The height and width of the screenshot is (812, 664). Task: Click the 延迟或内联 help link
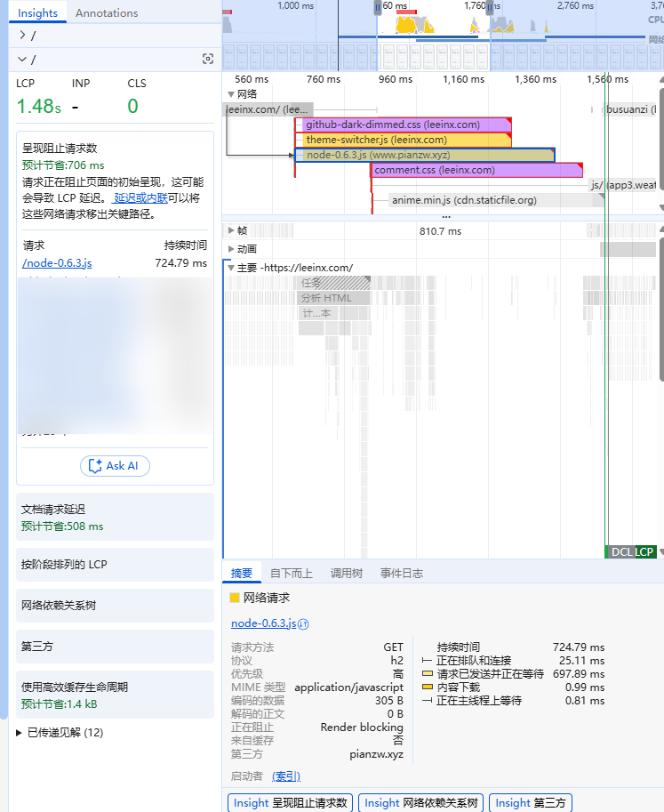tap(140, 198)
